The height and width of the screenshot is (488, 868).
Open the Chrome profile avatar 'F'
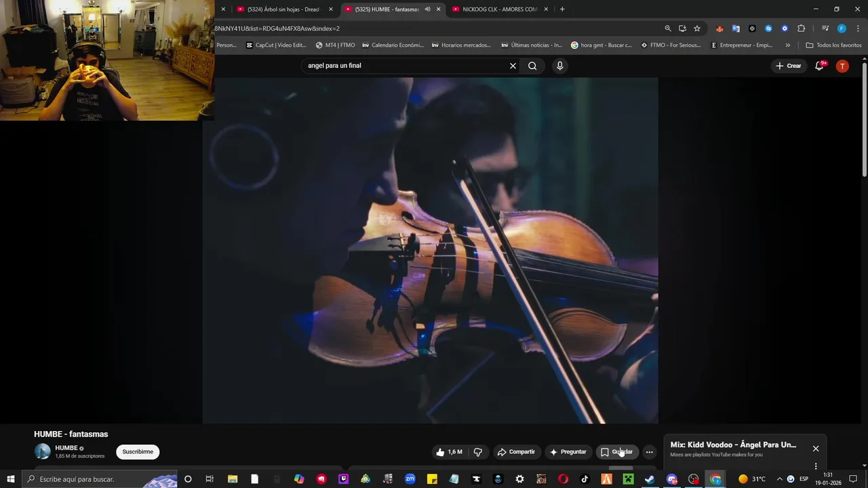pos(842,28)
